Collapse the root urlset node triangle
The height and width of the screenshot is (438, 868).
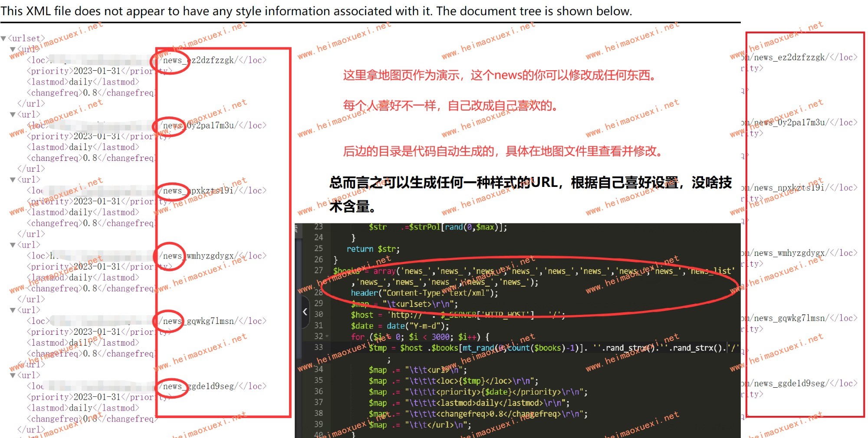4,39
